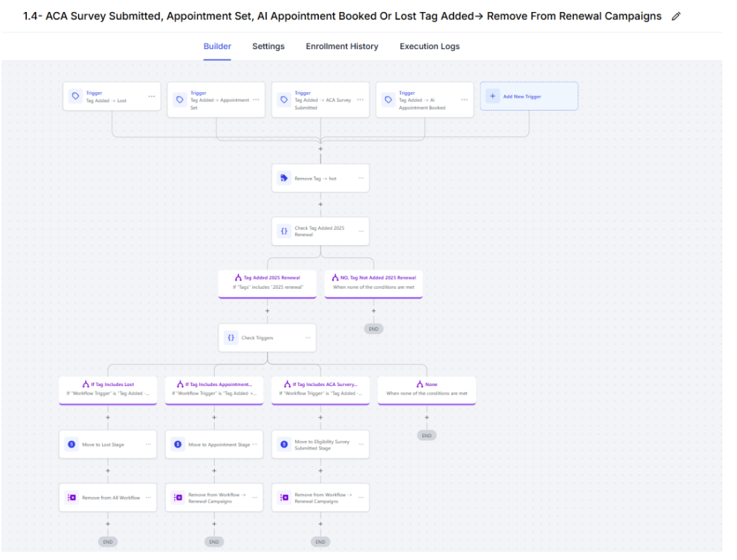Click the Remove from All Workflow icon
The height and width of the screenshot is (560, 737).
pos(71,498)
